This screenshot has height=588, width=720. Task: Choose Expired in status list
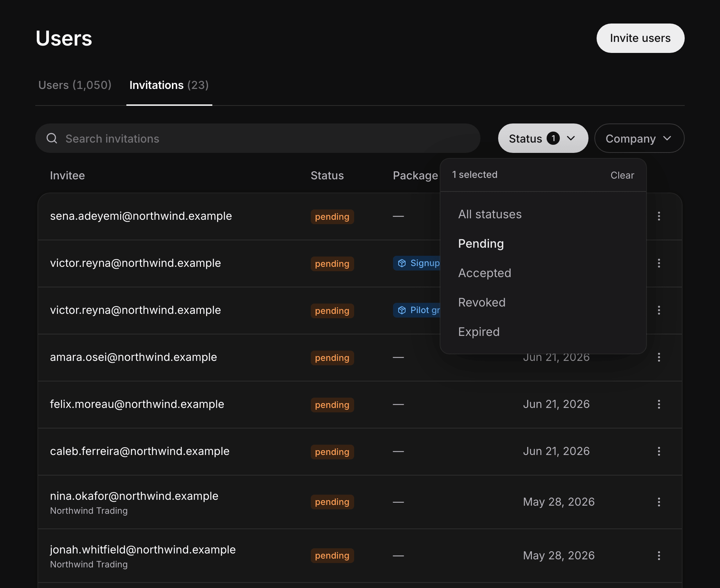coord(543,332)
